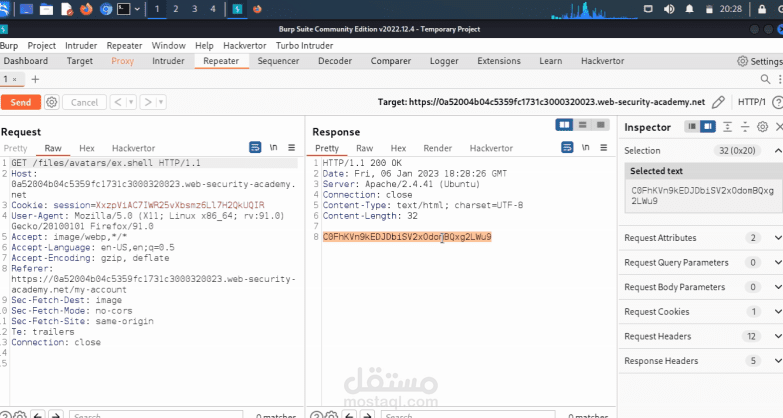Open the Kali applications menu

click(4, 9)
